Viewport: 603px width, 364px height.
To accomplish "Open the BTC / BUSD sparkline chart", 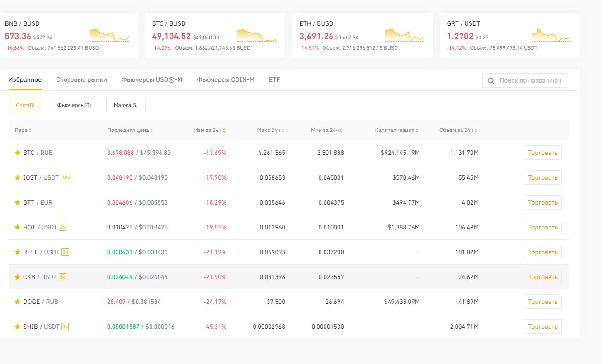I will pyautogui.click(x=257, y=35).
